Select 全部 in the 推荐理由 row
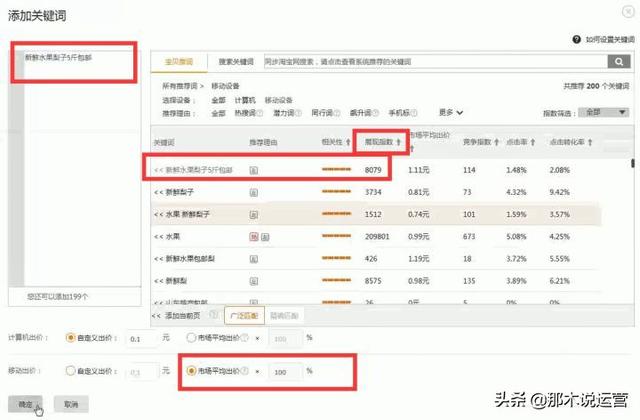The width and height of the screenshot is (640, 420). [x=218, y=113]
